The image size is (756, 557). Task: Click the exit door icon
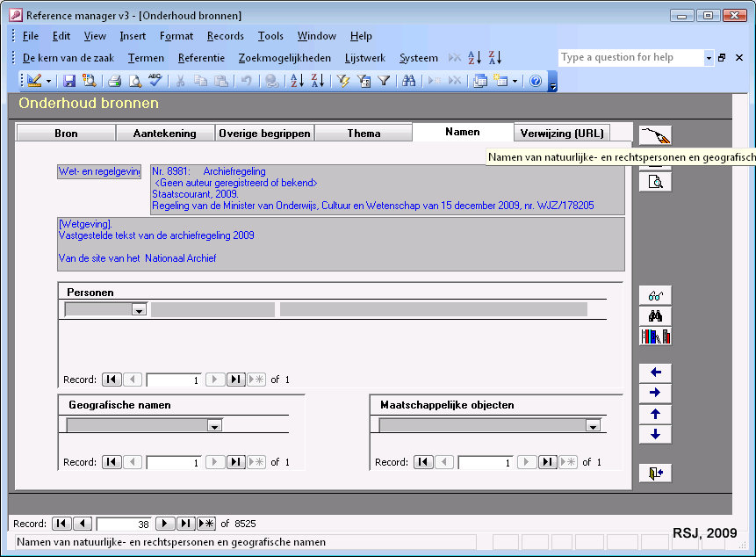pos(655,474)
